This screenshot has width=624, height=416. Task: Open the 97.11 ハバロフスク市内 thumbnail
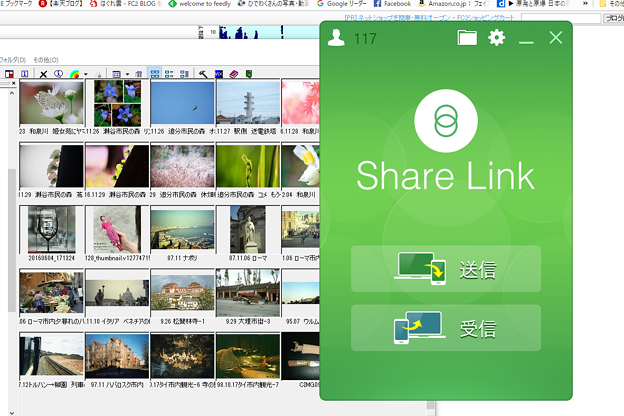pyautogui.click(x=117, y=355)
